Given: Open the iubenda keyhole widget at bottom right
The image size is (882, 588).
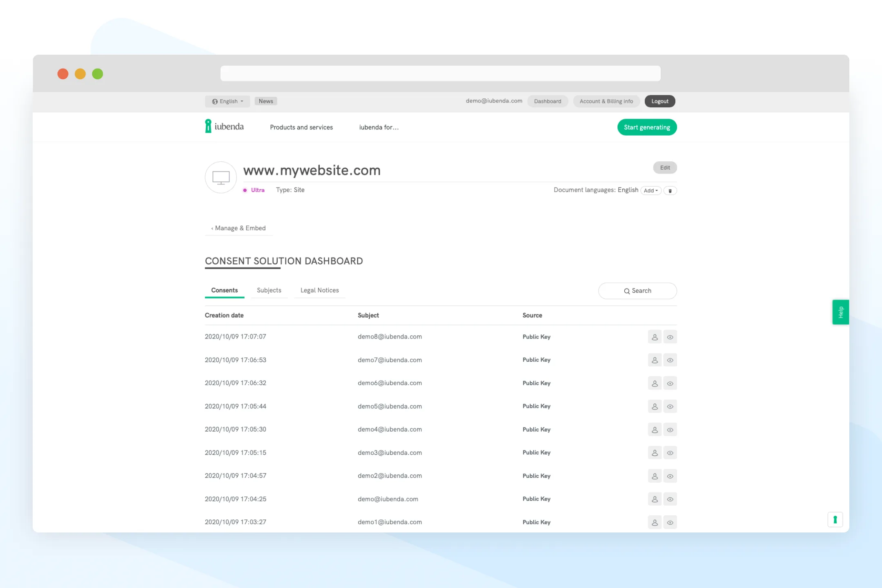Looking at the screenshot, I should tap(835, 519).
